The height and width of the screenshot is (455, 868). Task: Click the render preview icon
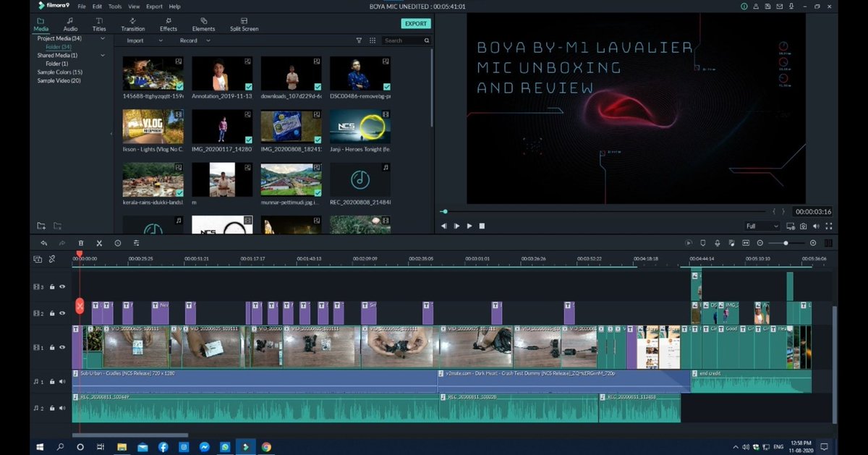pos(688,243)
